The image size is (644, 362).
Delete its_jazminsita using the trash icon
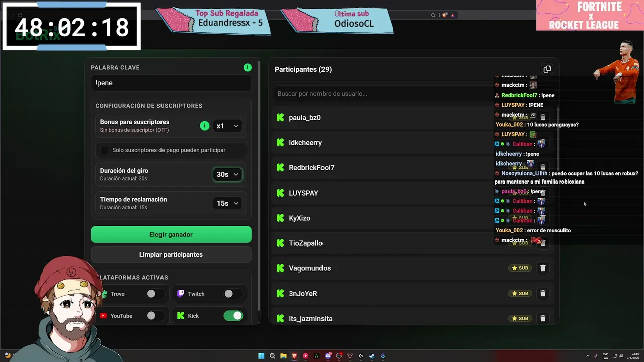click(543, 318)
